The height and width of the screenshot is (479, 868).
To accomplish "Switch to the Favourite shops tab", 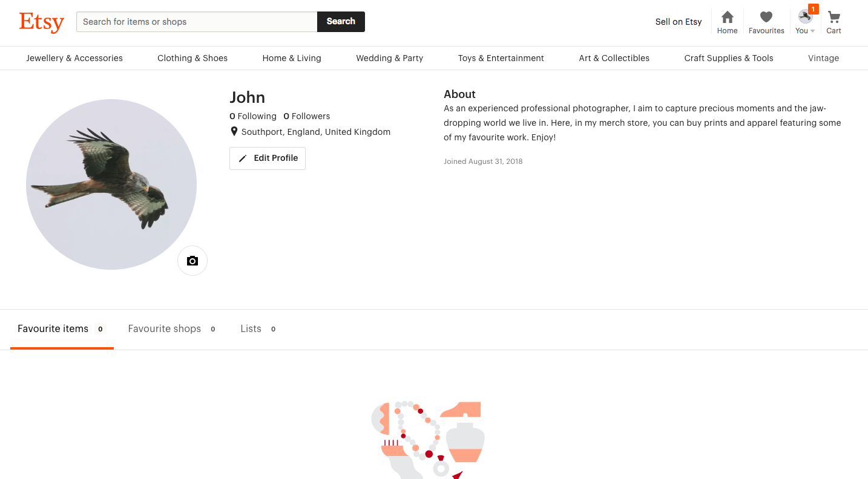I will click(164, 328).
